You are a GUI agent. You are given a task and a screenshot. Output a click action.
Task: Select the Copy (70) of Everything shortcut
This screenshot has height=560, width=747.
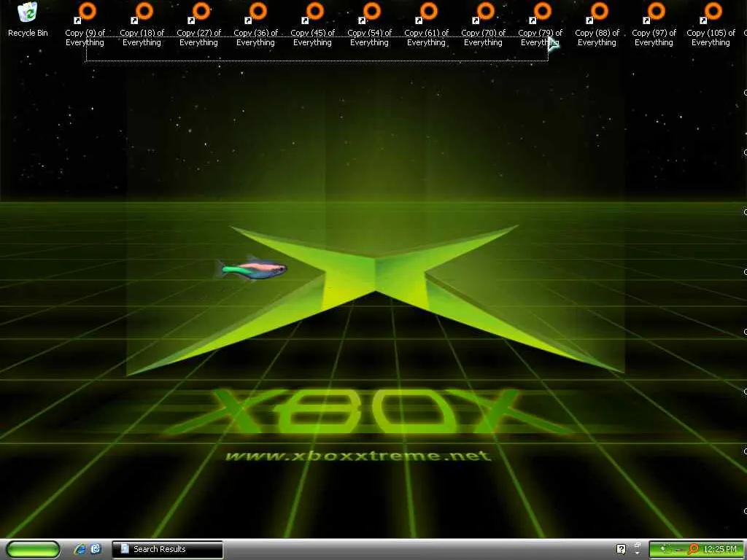[484, 25]
